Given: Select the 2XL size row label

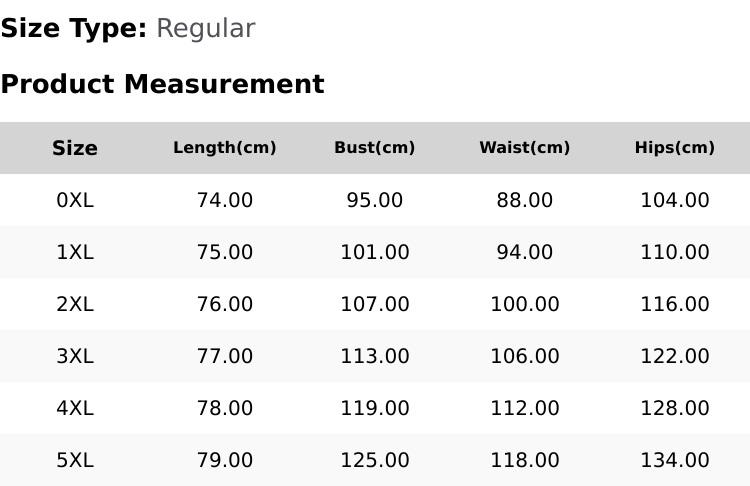Looking at the screenshot, I should (75, 304).
